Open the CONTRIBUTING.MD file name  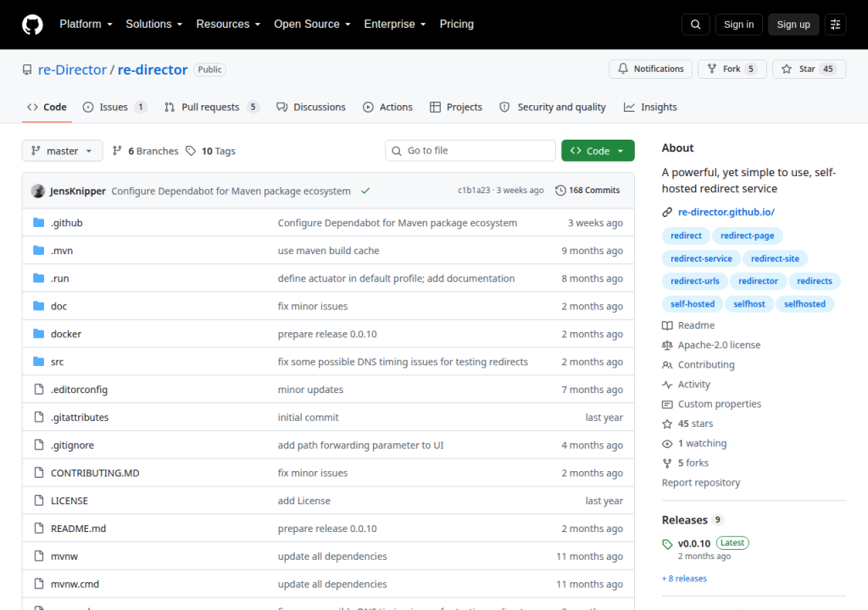tap(95, 473)
